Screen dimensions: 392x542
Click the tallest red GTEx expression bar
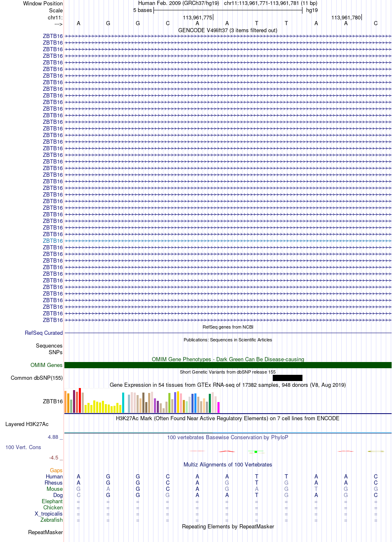[80, 400]
